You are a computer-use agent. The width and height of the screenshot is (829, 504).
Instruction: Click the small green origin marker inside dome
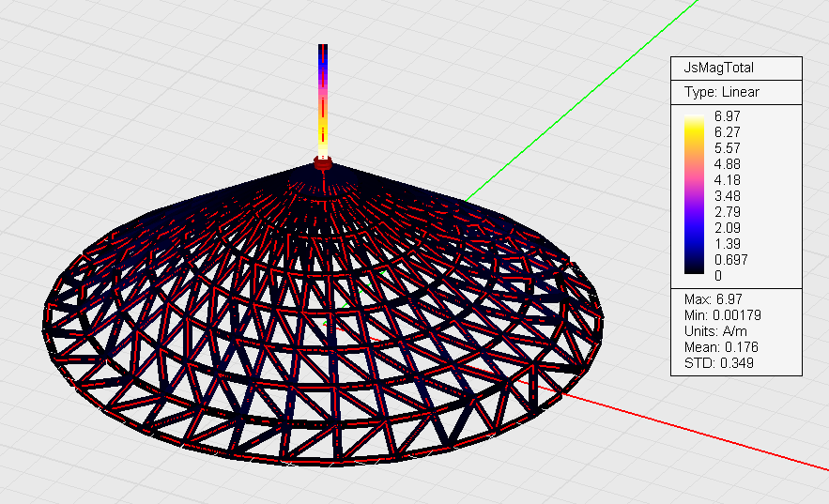(325, 322)
